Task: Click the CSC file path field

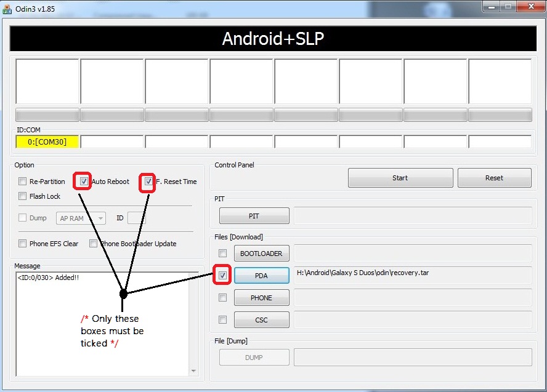Action: 413,319
